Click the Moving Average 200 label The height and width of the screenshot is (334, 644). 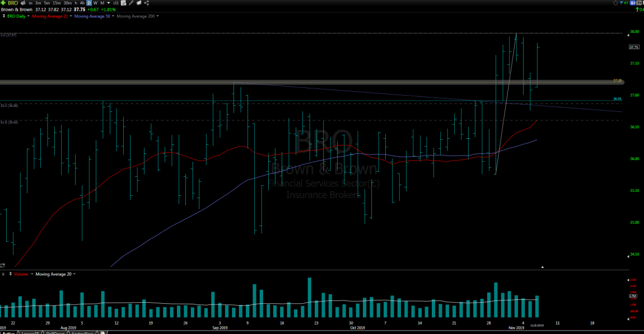[x=136, y=16]
